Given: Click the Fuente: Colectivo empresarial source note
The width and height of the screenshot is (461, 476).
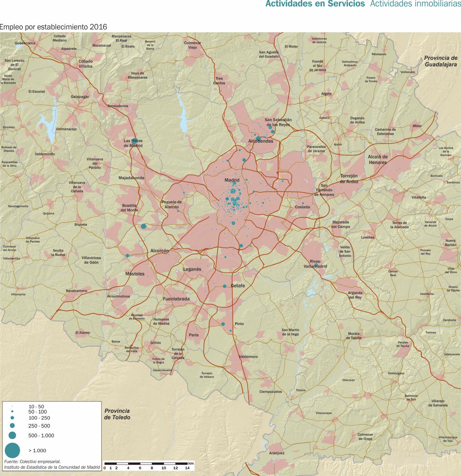Looking at the screenshot, I should [32, 461].
